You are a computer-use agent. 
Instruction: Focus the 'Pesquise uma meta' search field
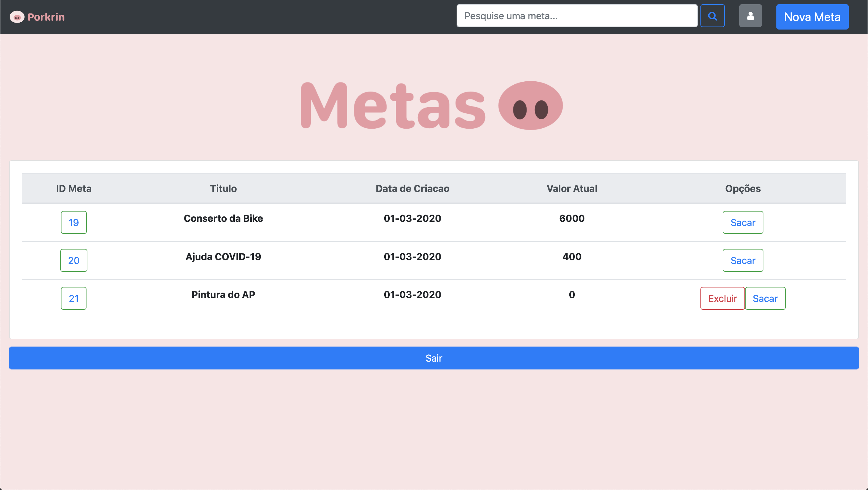(x=577, y=16)
